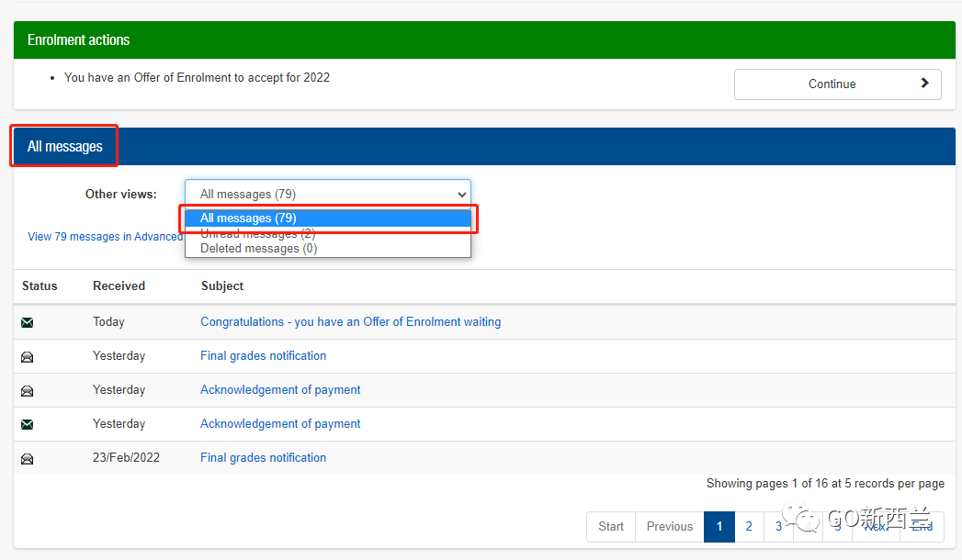This screenshot has height=560, width=962.
Task: Click 'Showing pages 1 of 16' text
Action: [x=825, y=484]
